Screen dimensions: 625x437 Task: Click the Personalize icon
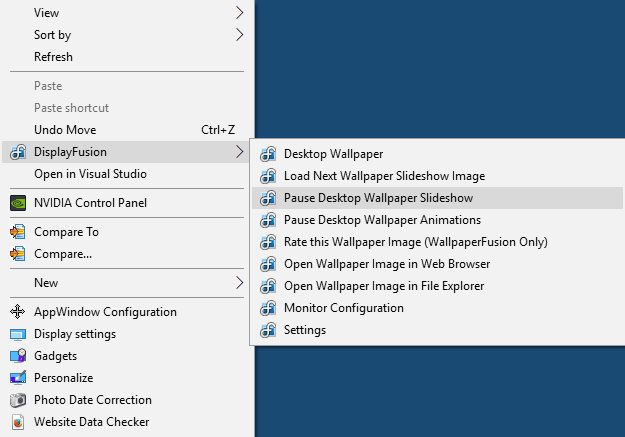point(17,378)
